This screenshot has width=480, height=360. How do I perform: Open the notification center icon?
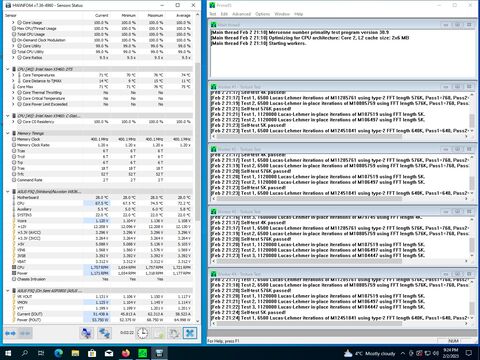(469, 353)
